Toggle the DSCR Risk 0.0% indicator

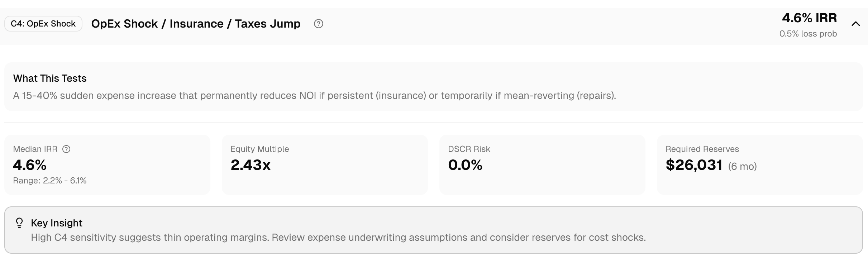tap(465, 165)
